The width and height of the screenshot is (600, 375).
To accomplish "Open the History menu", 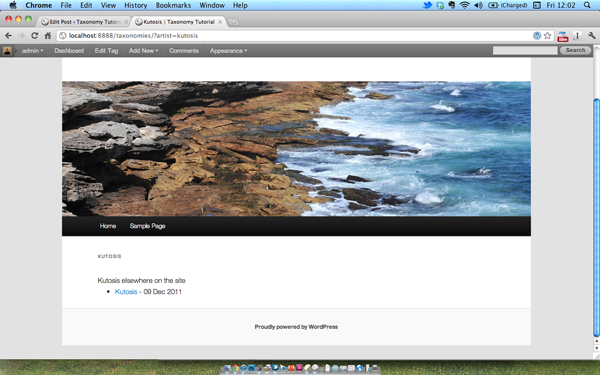I will (135, 5).
